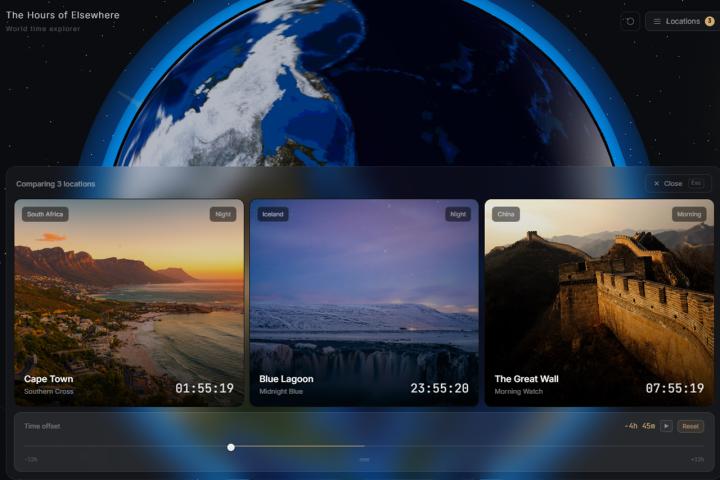
Task: Click the China country tag
Action: [506, 214]
